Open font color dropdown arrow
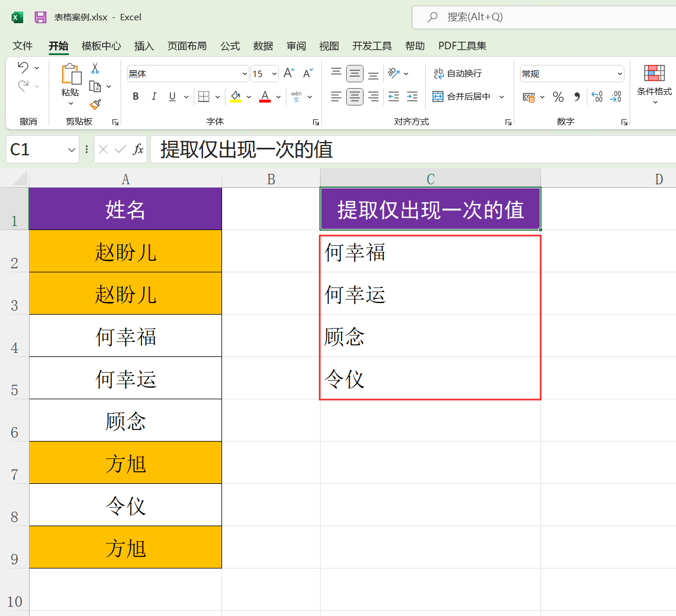This screenshot has width=676, height=616. (278, 97)
